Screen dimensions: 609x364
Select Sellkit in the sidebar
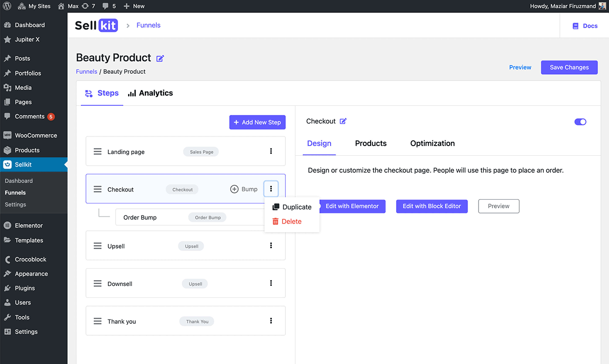tap(34, 164)
